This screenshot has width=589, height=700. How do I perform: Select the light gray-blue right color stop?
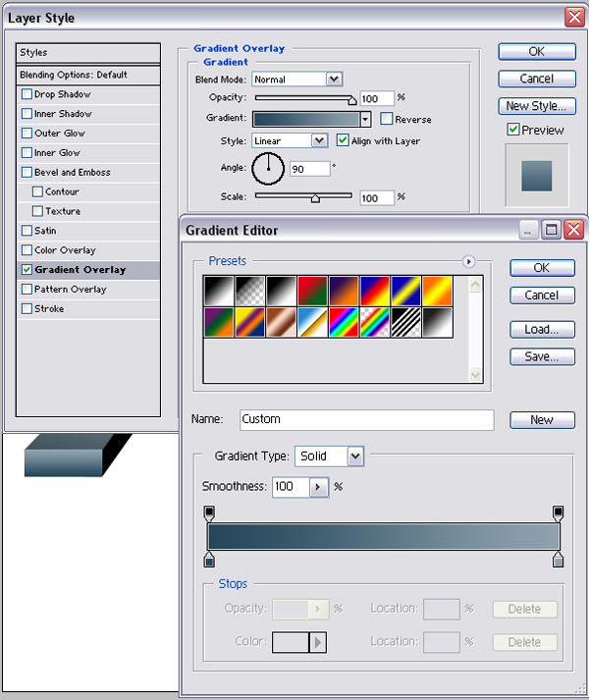(558, 560)
